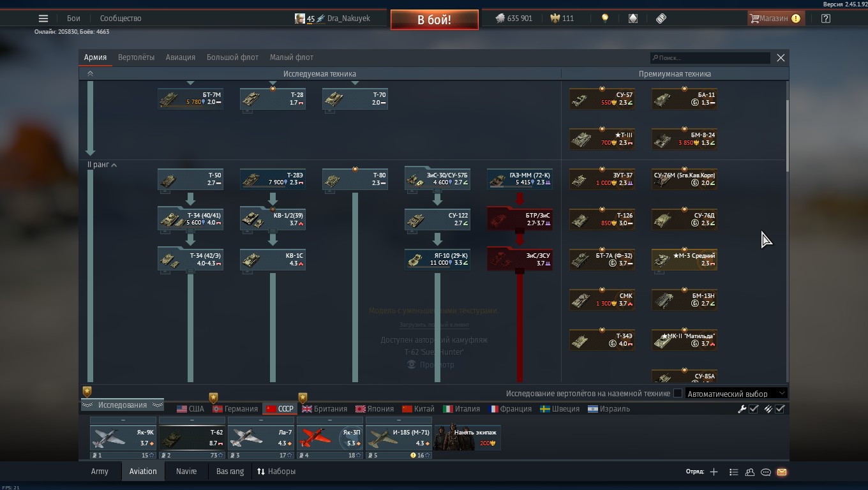868x490 pixels.
Task: Click the Silver Lions currency icon
Action: coord(500,19)
